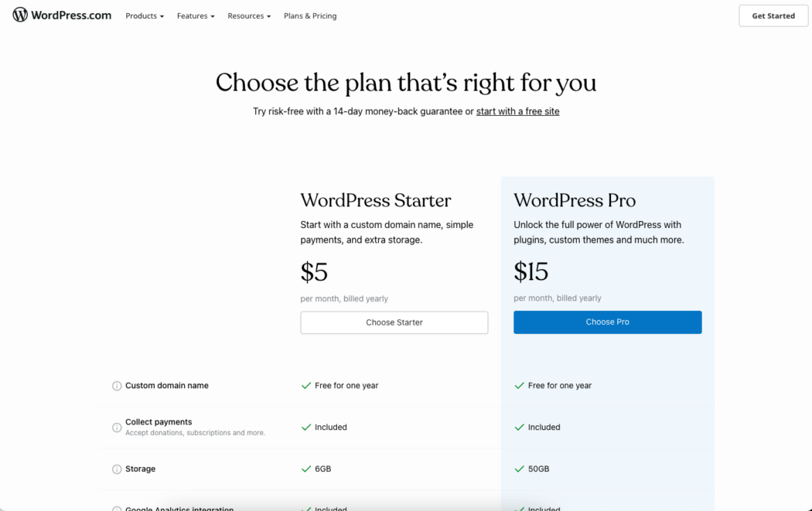The image size is (812, 511).
Task: Expand the Features dropdown menu
Action: [x=196, y=16]
